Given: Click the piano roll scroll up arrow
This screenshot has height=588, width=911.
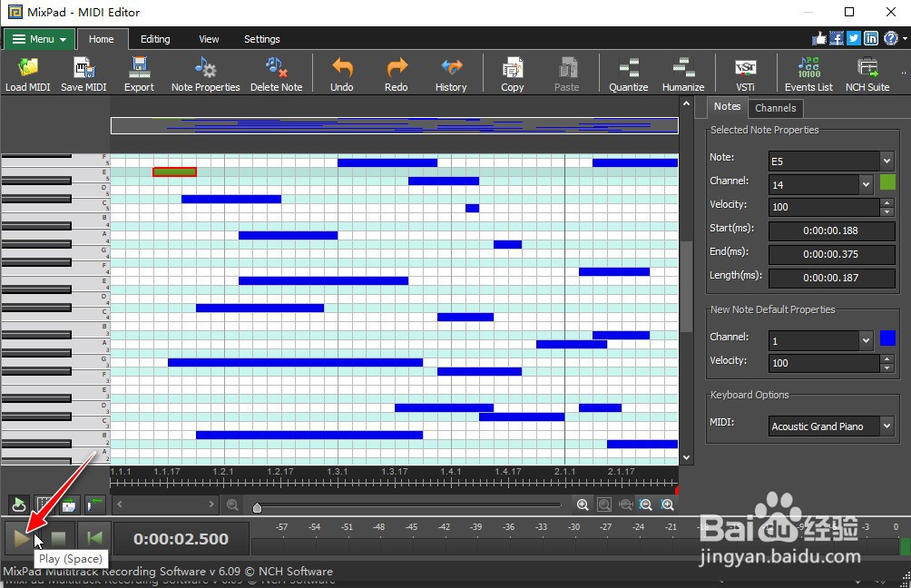Looking at the screenshot, I should [x=686, y=103].
